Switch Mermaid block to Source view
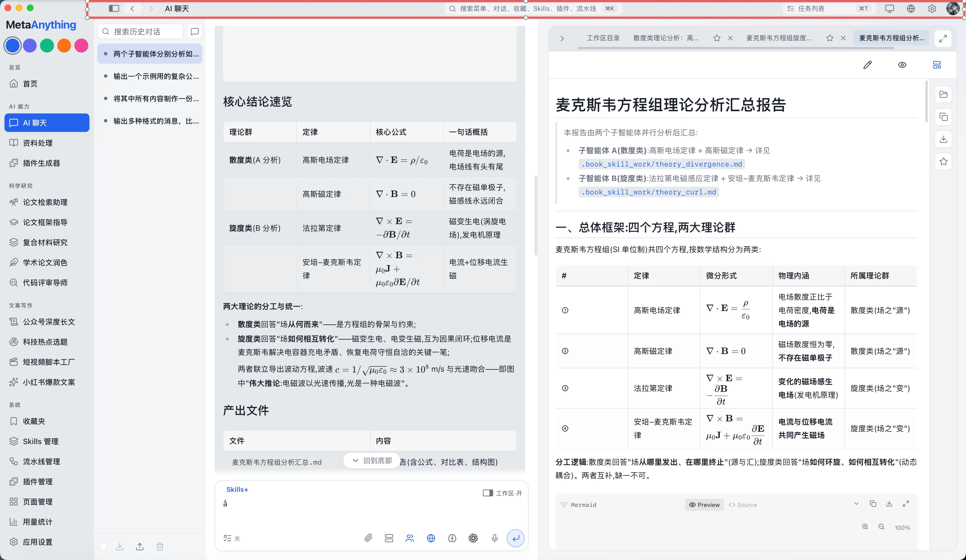Screen dimensions: 966x560 (743, 505)
